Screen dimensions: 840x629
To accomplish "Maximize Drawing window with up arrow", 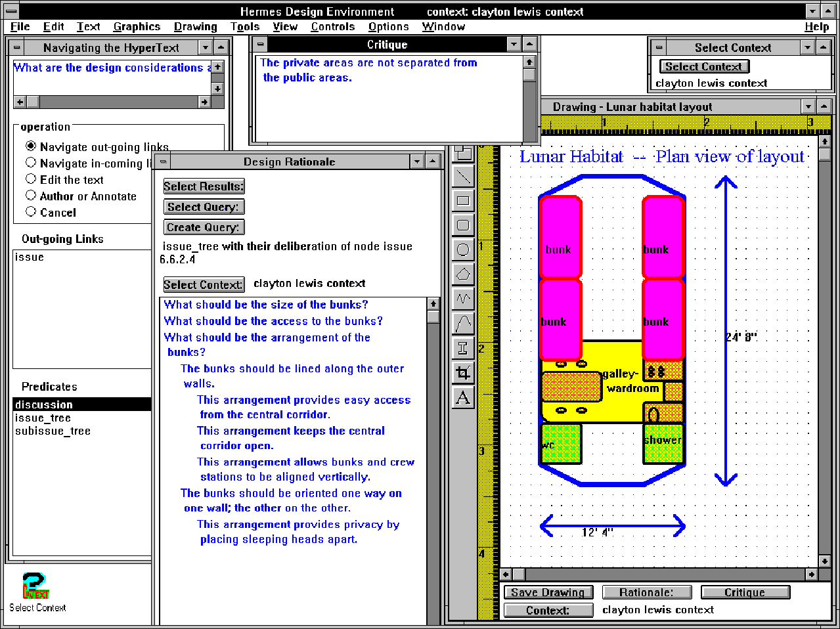I will pyautogui.click(x=824, y=106).
